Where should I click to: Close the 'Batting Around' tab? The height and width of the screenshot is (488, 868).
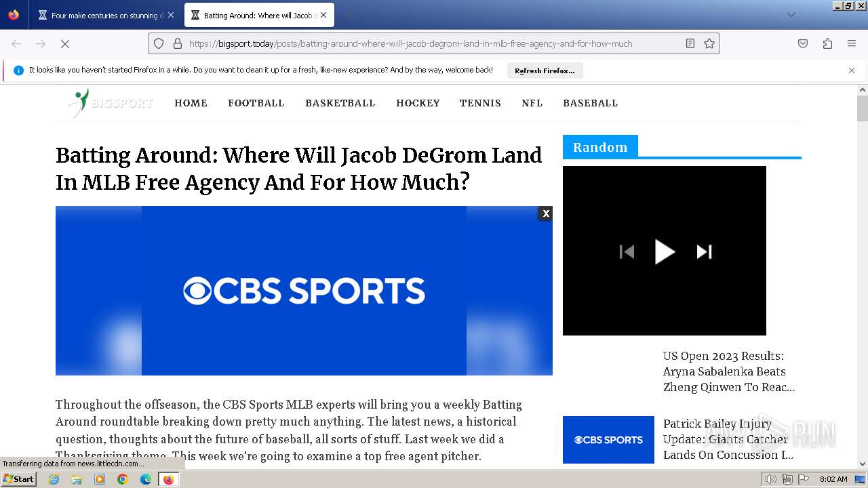point(323,15)
